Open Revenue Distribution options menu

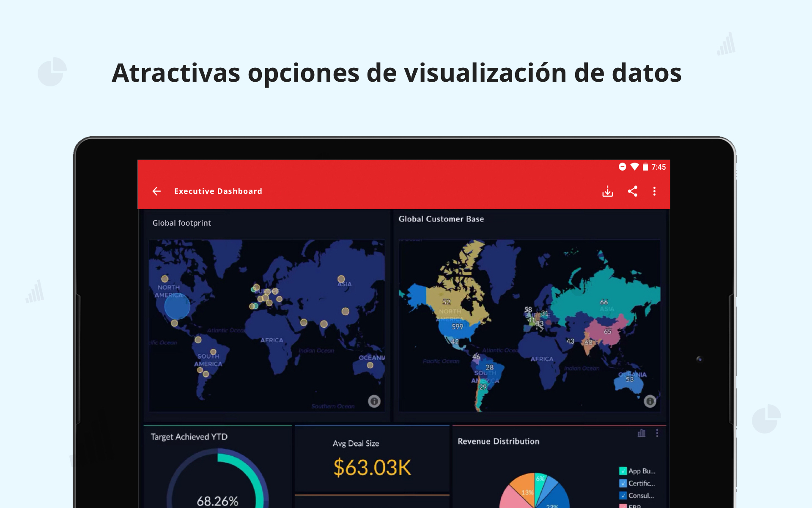coord(657,433)
